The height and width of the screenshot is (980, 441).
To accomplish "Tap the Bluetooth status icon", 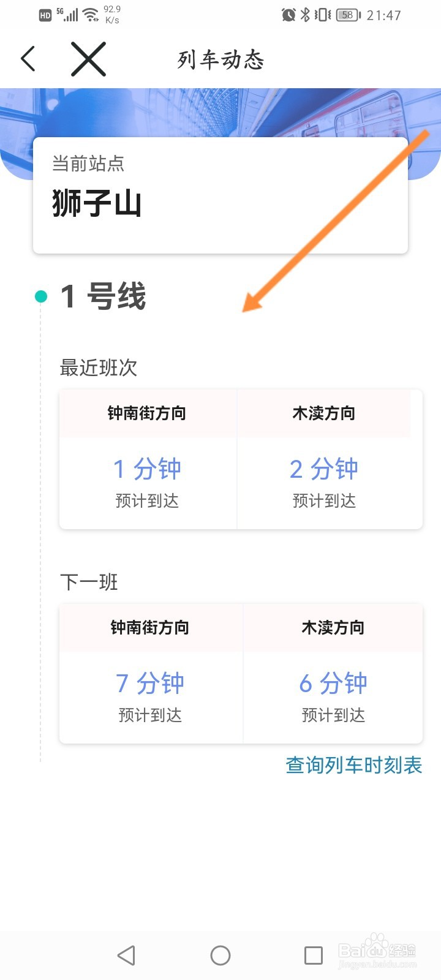I will pyautogui.click(x=305, y=15).
